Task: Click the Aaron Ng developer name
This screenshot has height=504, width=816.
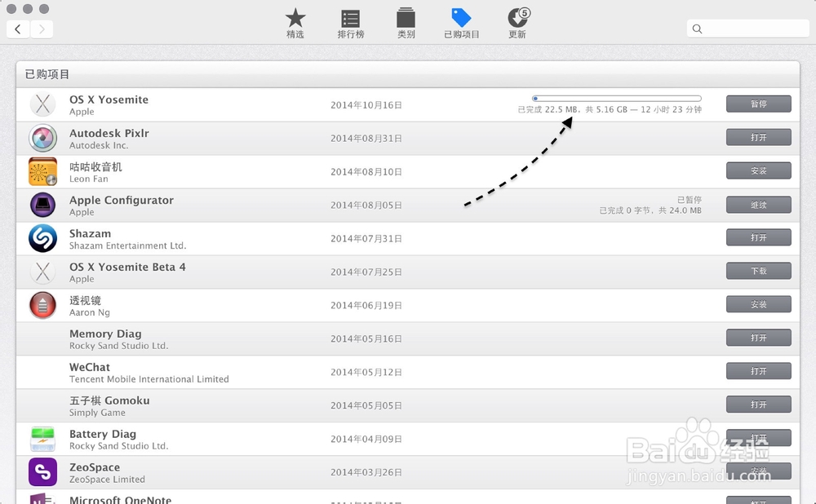Action: point(90,312)
